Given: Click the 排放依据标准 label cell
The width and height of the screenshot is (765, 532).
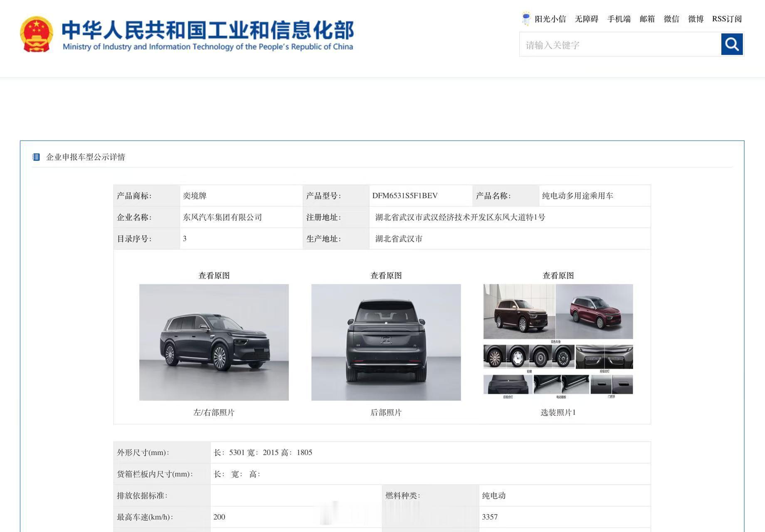Looking at the screenshot, I should click(x=162, y=495).
